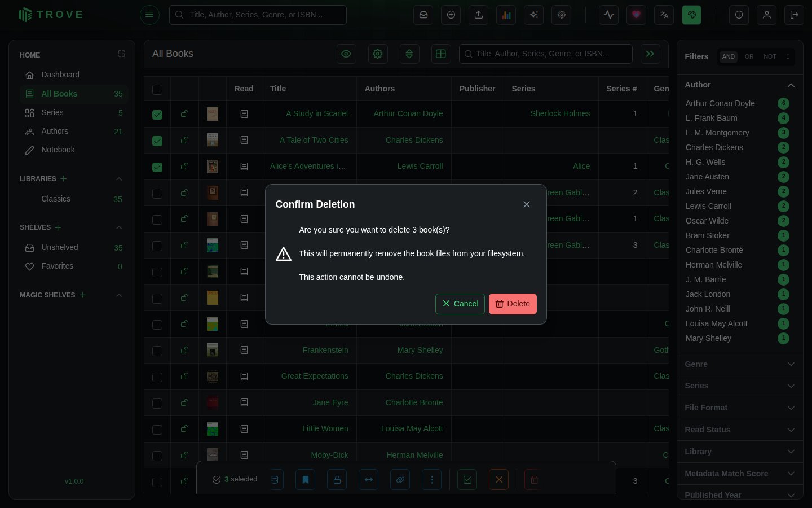812x508 pixels.
Task: Click the red trash icon in selection bar
Action: tap(534, 480)
